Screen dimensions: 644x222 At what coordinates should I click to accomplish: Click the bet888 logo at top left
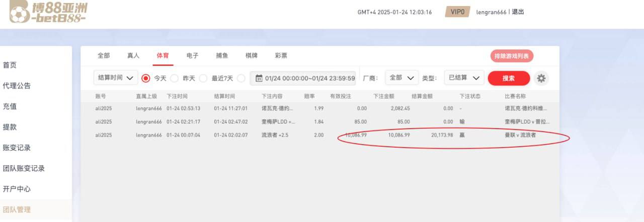(48, 13)
